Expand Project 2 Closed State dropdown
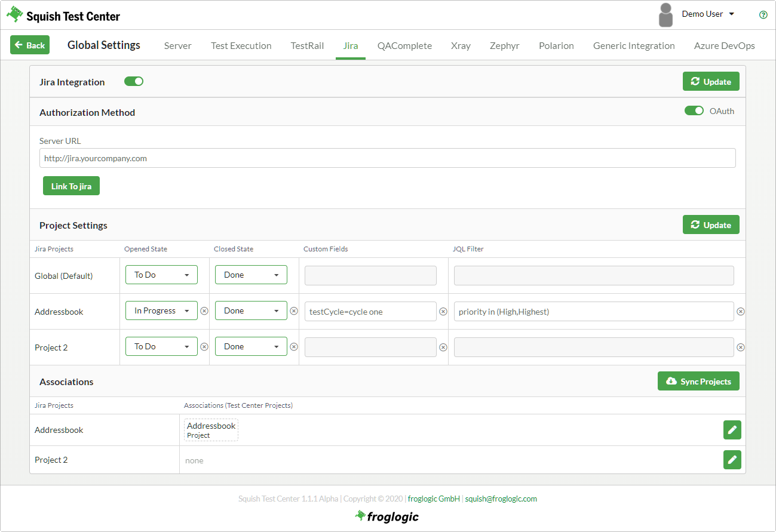 coord(251,346)
